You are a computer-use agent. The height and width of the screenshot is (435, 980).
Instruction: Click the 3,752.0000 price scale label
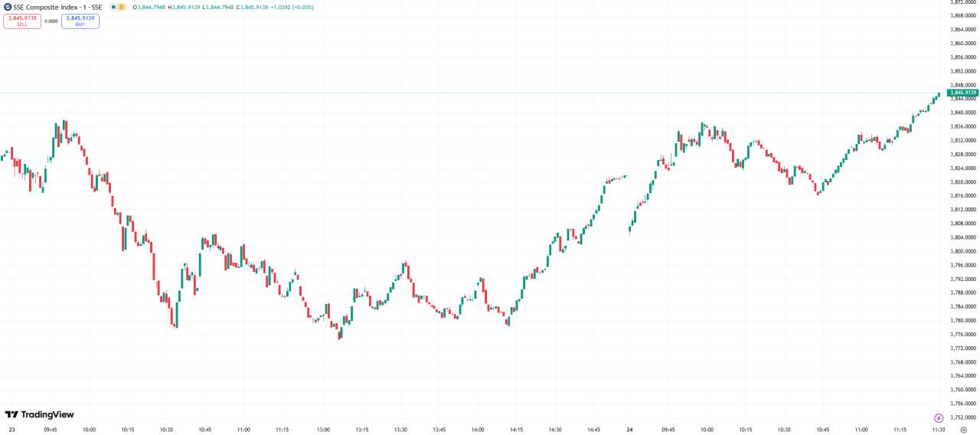[963, 417]
